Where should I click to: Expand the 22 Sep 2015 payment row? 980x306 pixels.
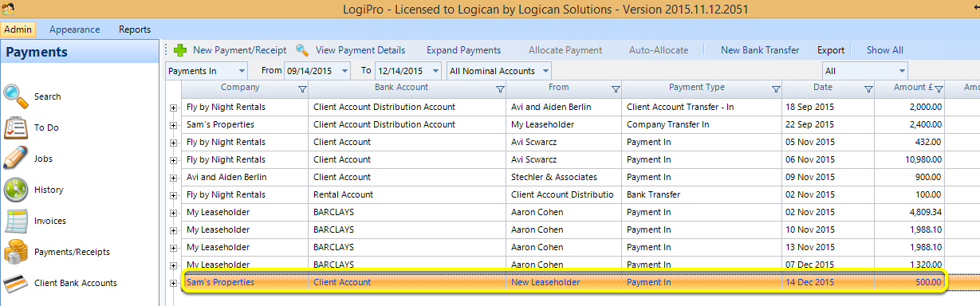click(x=173, y=124)
